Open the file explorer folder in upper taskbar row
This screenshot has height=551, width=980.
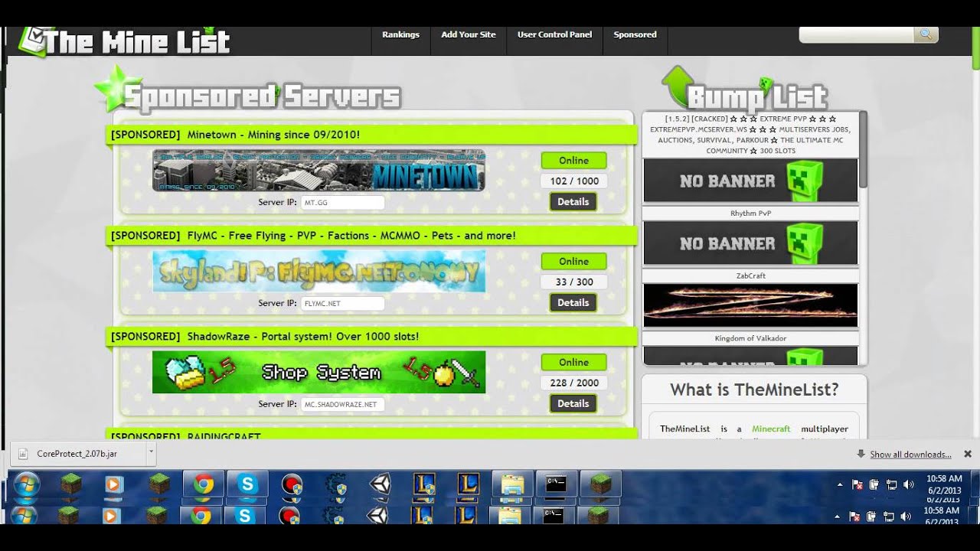(x=512, y=484)
